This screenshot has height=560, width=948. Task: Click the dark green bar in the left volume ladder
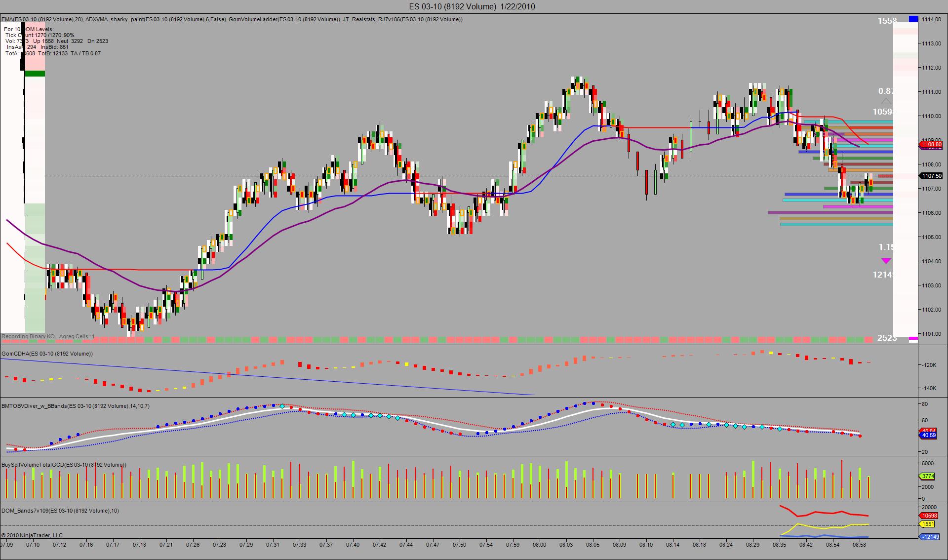[35, 74]
